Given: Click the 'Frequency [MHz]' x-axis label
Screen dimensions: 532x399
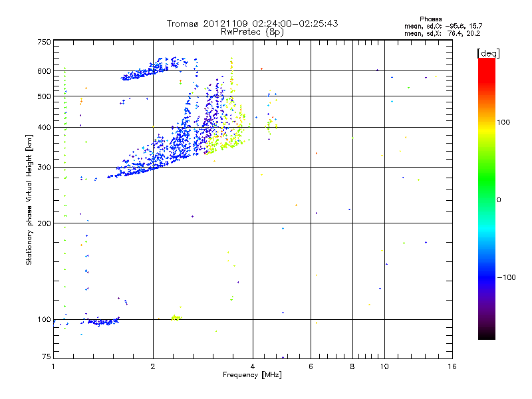Looking at the screenshot, I should pos(253,376).
